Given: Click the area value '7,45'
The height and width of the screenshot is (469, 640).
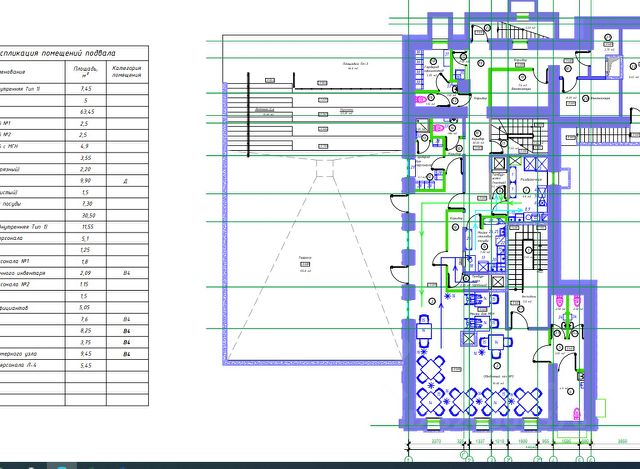Looking at the screenshot, I should (86, 89).
